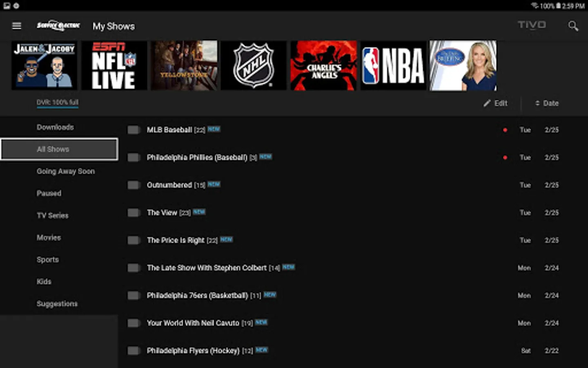Tap the battery status icon
The image size is (588, 368).
558,6
